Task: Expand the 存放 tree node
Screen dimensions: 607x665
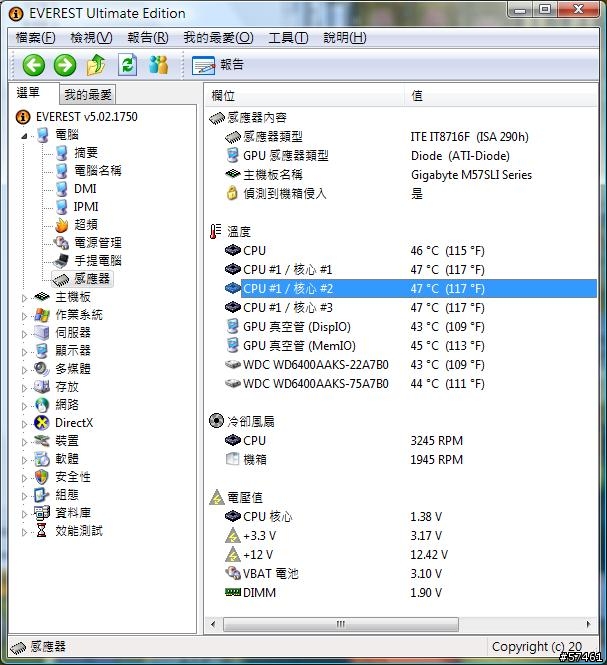Action: tap(24, 388)
